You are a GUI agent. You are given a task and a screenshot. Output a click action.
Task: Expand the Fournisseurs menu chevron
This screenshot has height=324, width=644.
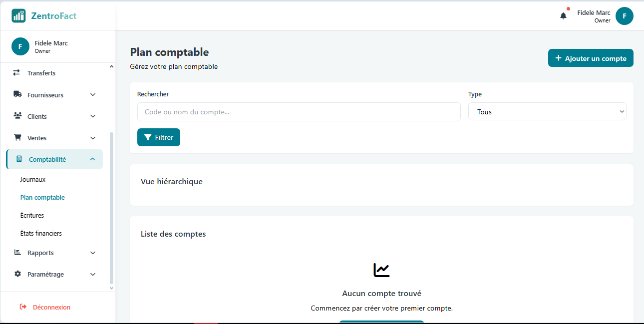93,95
